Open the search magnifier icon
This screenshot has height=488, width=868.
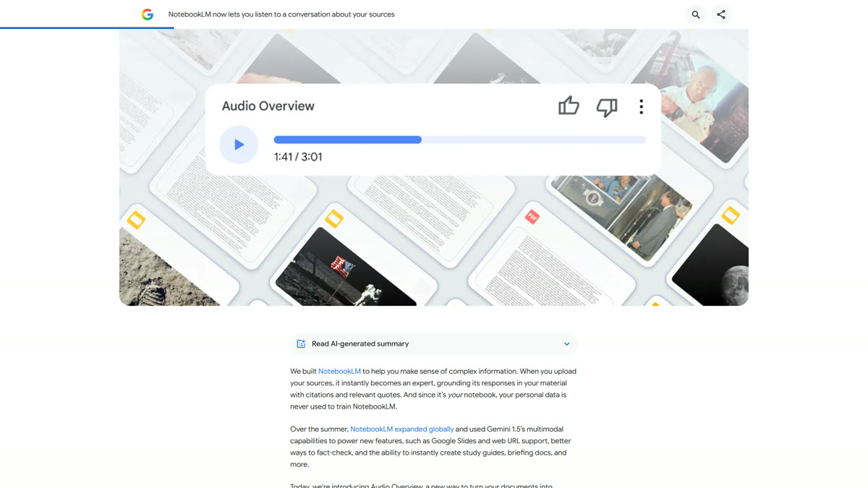coord(696,14)
